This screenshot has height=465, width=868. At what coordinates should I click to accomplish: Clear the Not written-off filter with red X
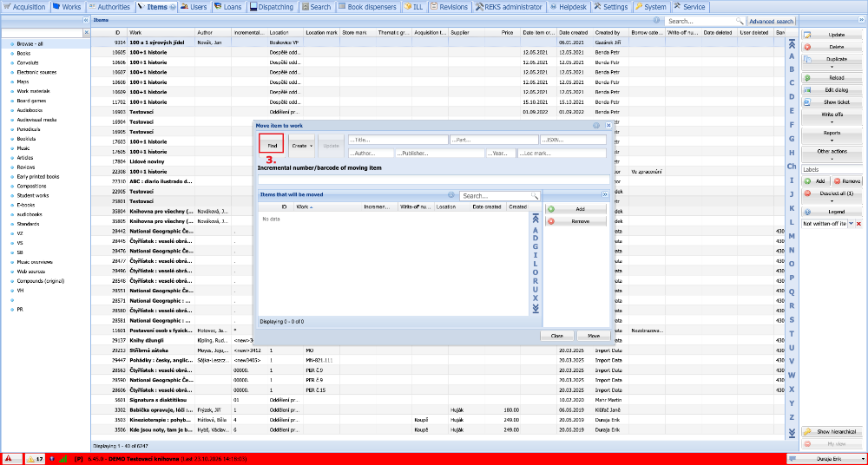859,224
